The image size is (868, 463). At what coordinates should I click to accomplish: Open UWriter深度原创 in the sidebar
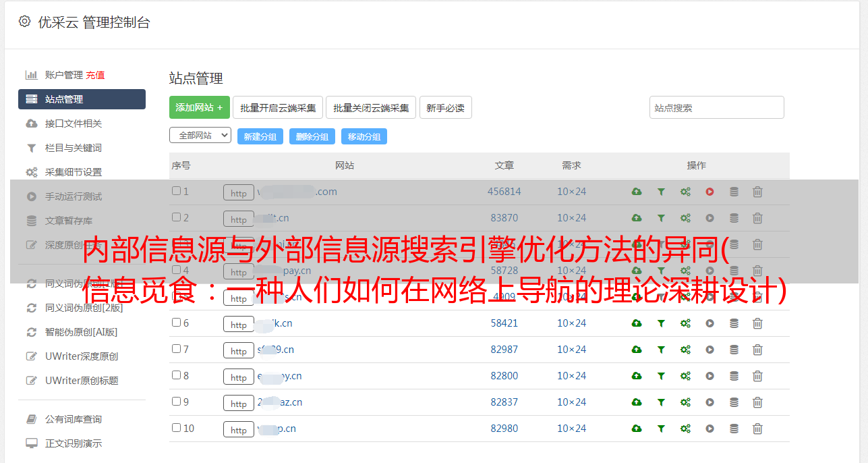[x=82, y=356]
